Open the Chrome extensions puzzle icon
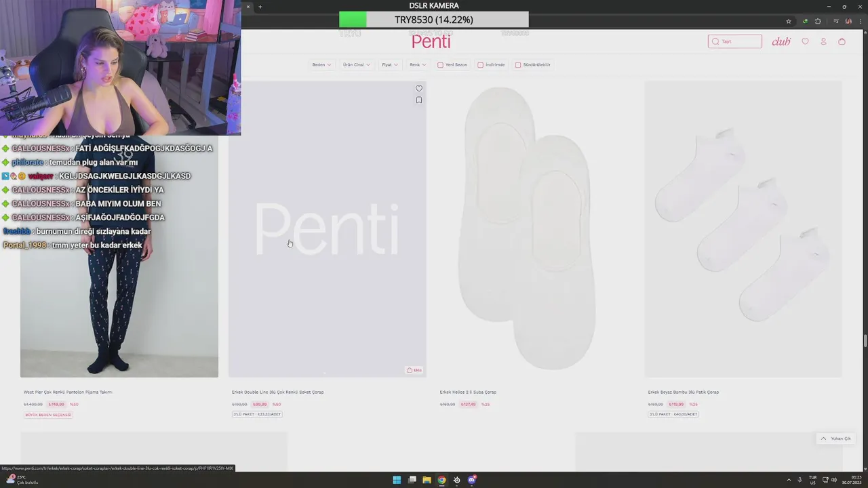868x488 pixels. [x=818, y=21]
